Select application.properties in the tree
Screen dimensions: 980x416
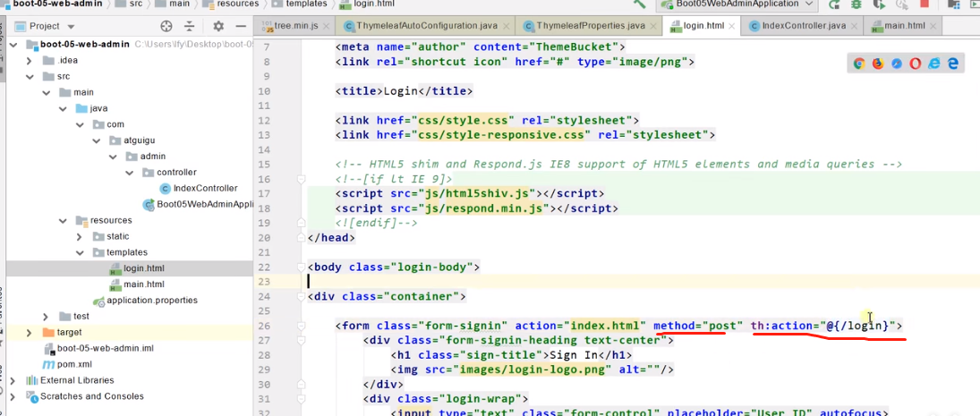(146, 301)
